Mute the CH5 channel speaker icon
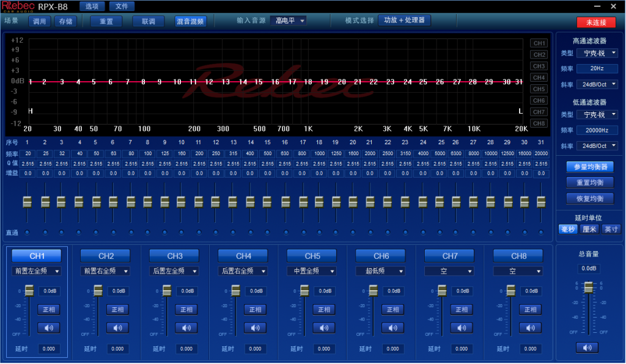Viewport: 626px width, 364px height. pyautogui.click(x=324, y=328)
